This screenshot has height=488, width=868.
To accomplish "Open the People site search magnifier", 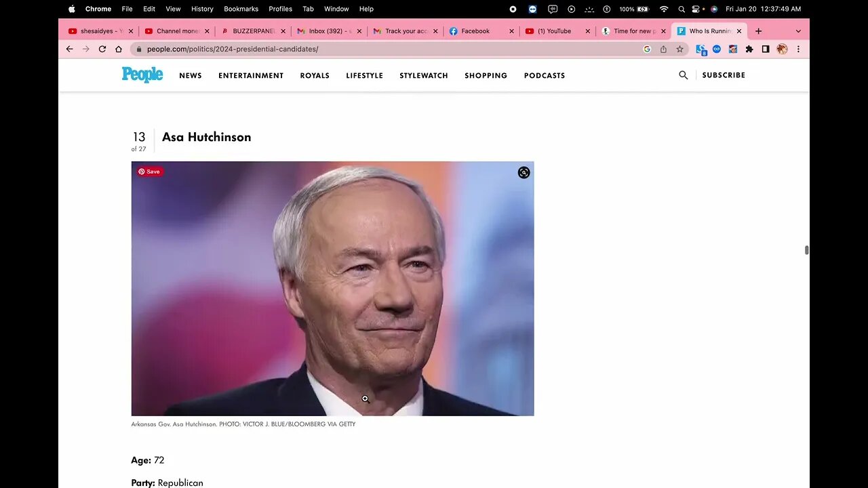I will pos(684,75).
